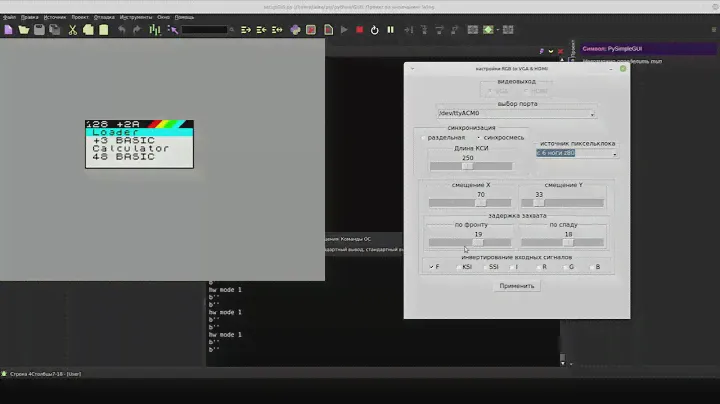Click the "Применить" button
This screenshot has height=404, width=720.
point(518,285)
